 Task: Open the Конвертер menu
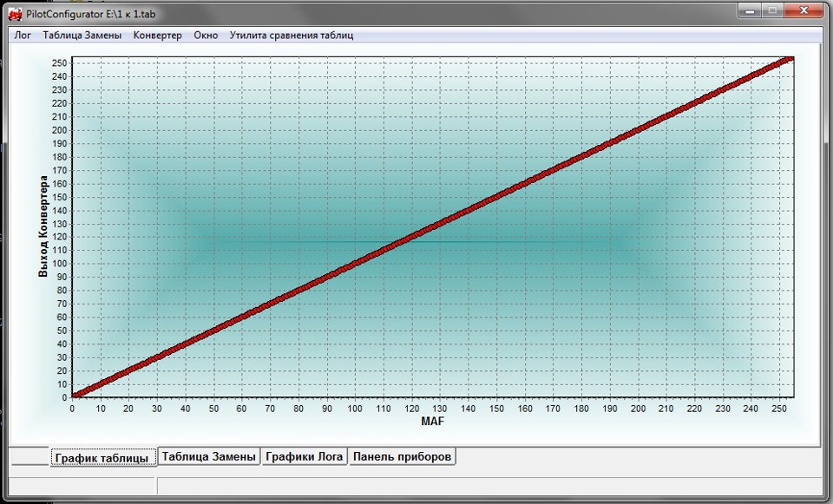coord(157,35)
